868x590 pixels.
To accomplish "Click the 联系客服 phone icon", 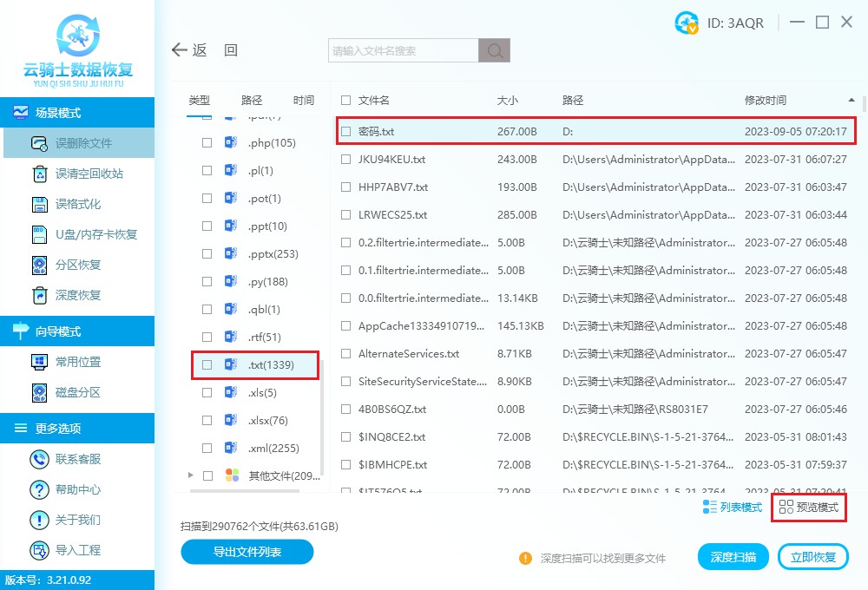I will [x=39, y=459].
